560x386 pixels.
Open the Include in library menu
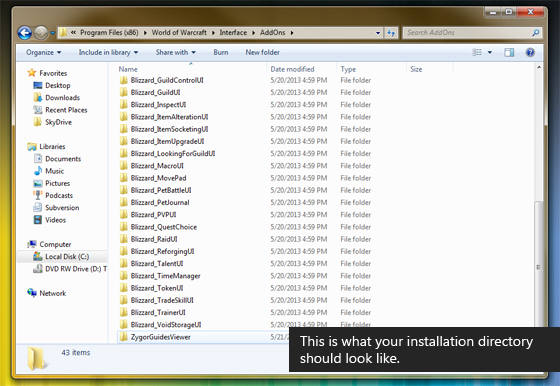[108, 52]
